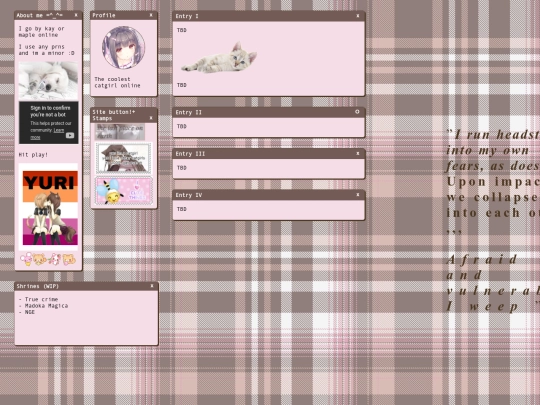Click the 'I use any prns' line
This screenshot has width=540, height=405.
pyautogui.click(x=41, y=47)
